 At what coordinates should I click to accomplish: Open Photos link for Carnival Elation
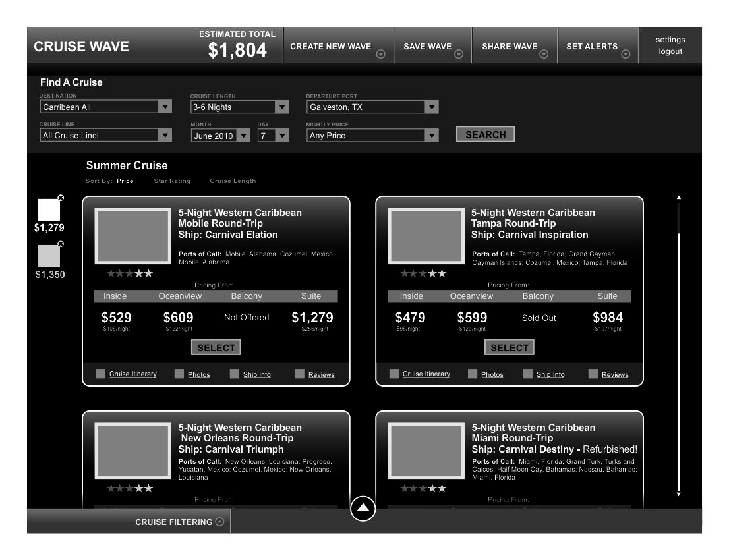tap(199, 374)
